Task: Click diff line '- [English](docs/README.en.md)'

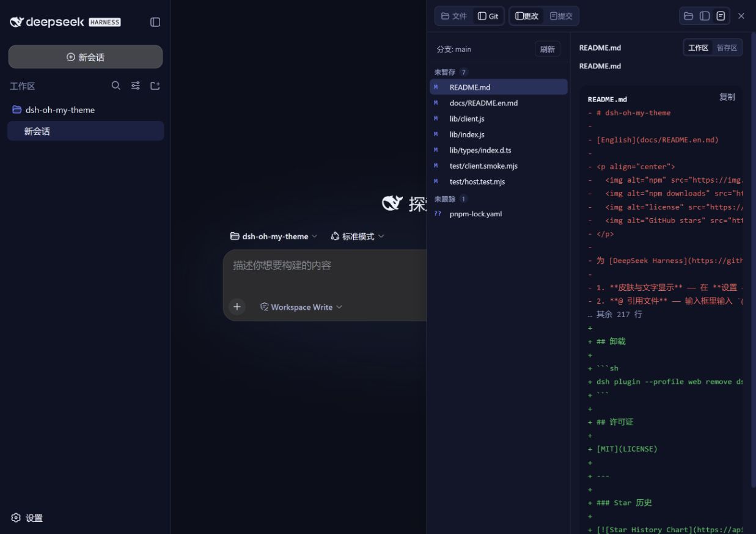Action: [x=653, y=140]
